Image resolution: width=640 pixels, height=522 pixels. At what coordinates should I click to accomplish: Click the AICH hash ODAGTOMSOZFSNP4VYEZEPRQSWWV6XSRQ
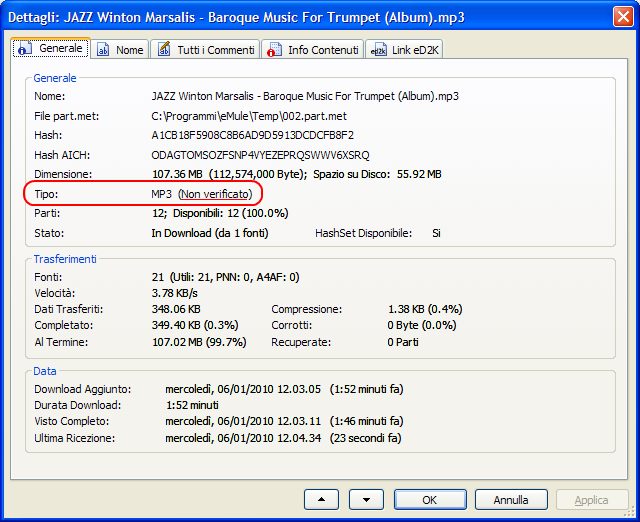[x=260, y=155]
